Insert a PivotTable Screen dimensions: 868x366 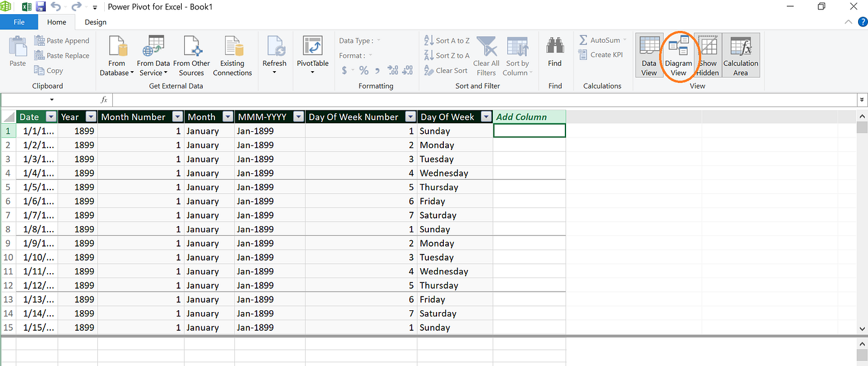click(x=312, y=56)
